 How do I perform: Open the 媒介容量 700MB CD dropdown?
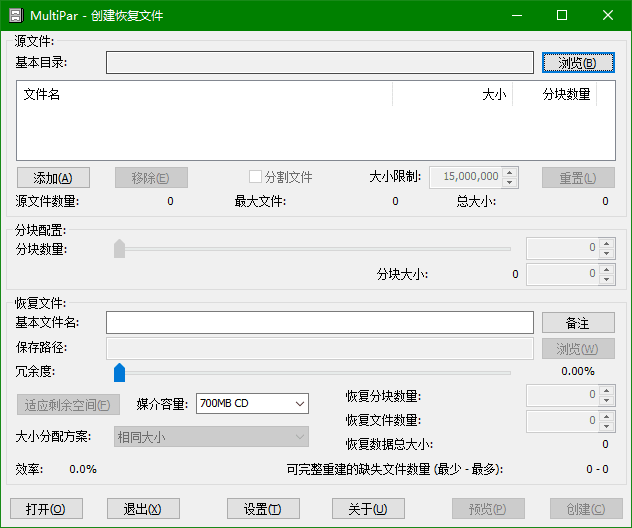click(x=252, y=403)
